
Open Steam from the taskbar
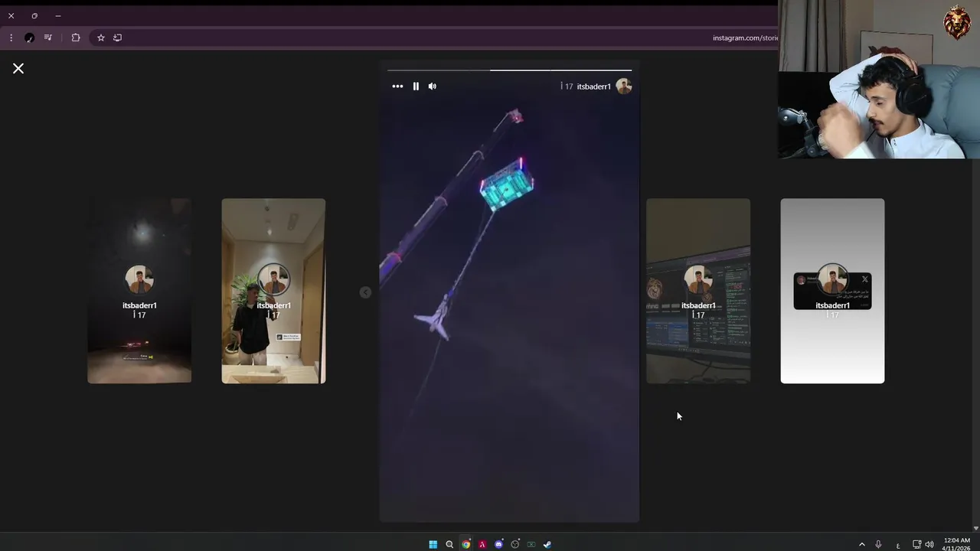(x=547, y=544)
